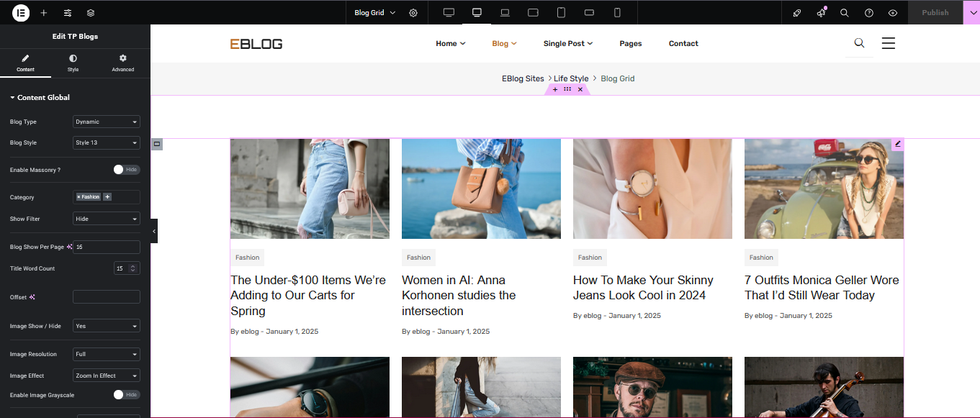The height and width of the screenshot is (418, 980).
Task: Click the Add Element plus icon
Action: pos(44,13)
